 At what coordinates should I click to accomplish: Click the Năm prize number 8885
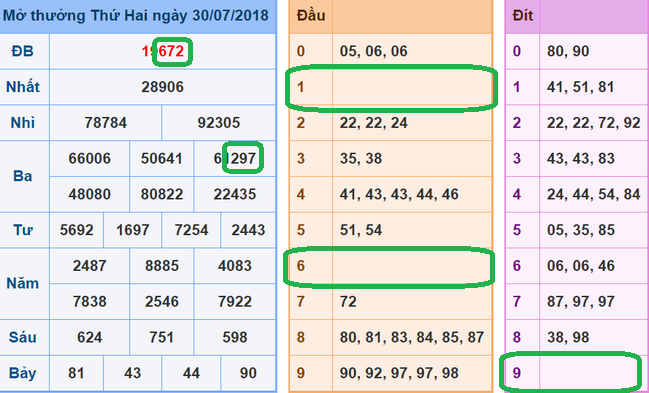[x=162, y=265]
